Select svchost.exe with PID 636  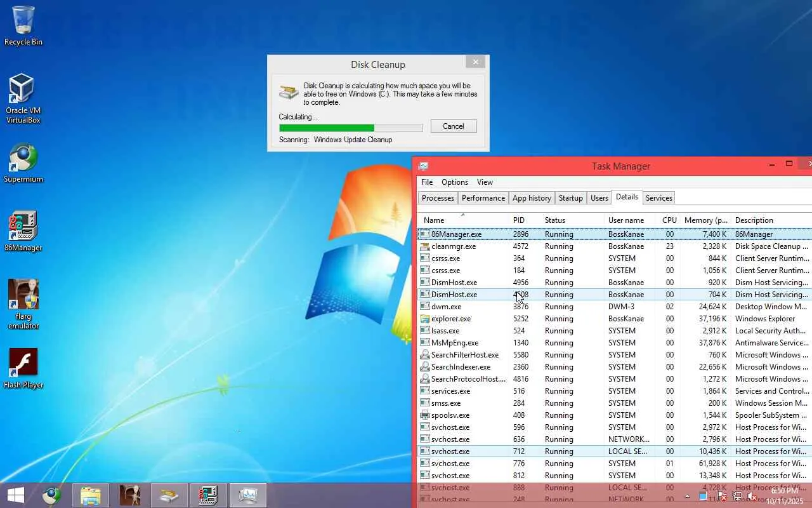click(450, 439)
